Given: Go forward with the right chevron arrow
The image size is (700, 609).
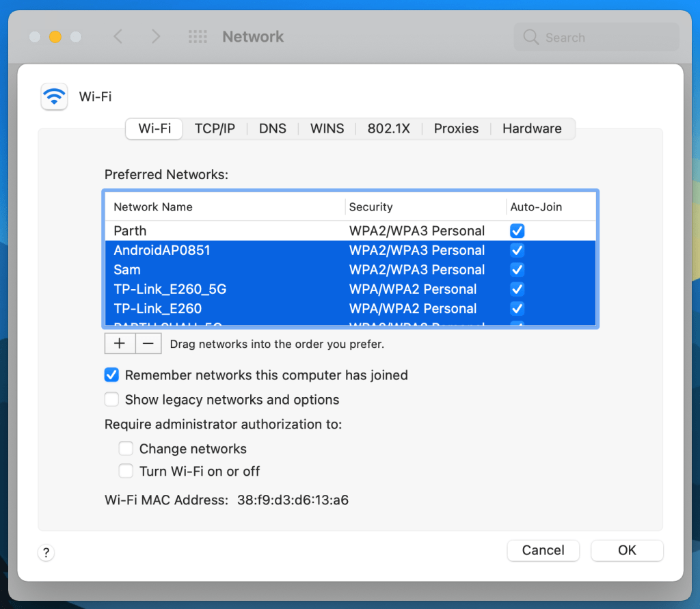Looking at the screenshot, I should click(x=156, y=37).
